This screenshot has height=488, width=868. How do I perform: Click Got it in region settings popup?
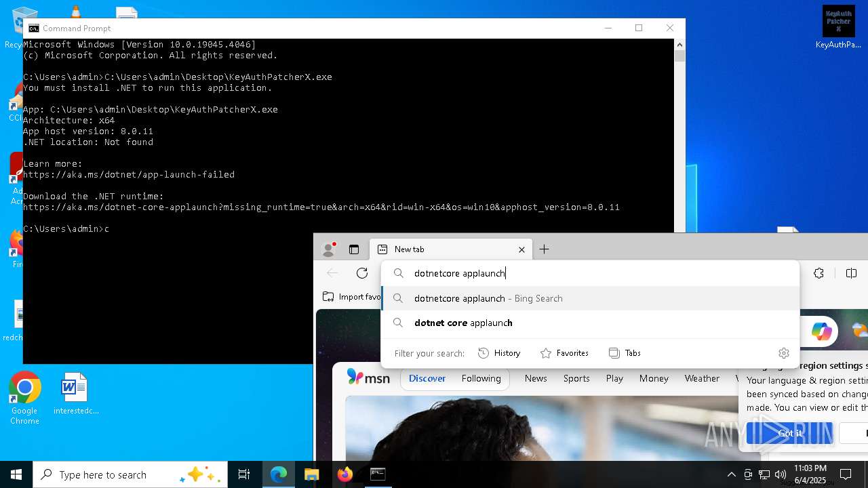coord(789,433)
